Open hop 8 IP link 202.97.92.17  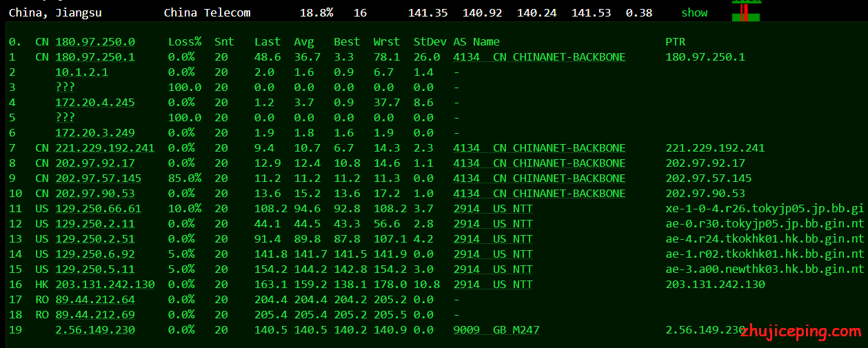(x=95, y=163)
